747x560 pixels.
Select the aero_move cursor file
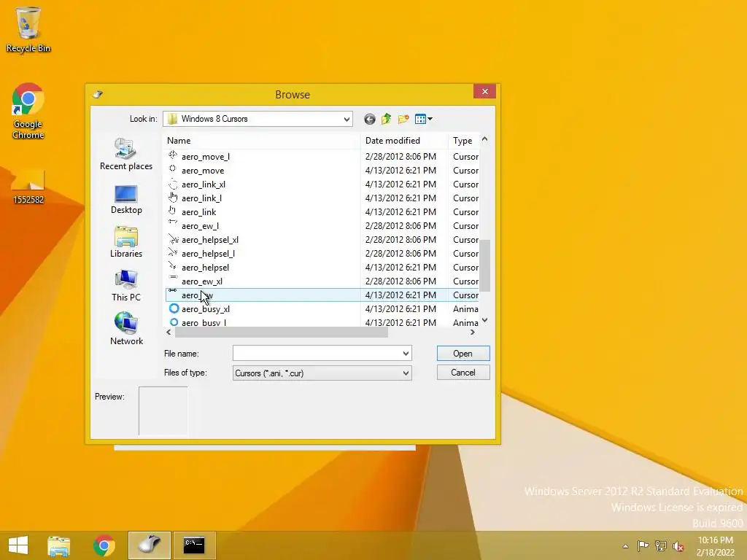203,171
